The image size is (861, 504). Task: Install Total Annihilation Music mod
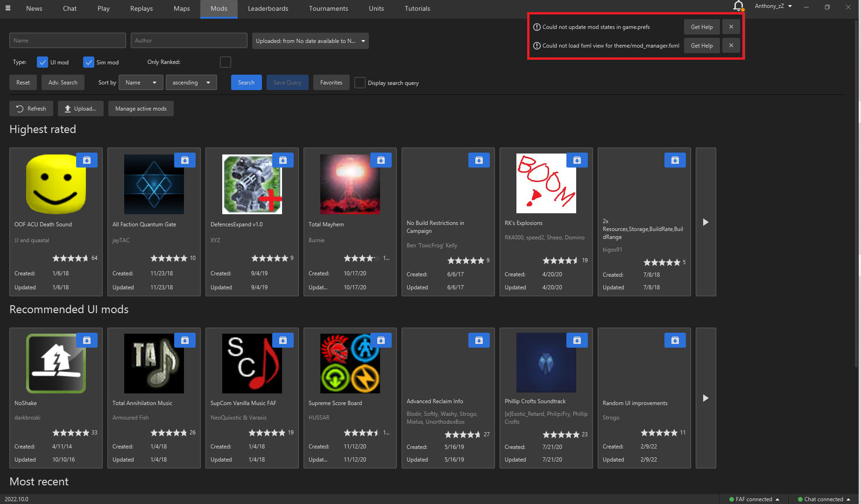(x=185, y=340)
